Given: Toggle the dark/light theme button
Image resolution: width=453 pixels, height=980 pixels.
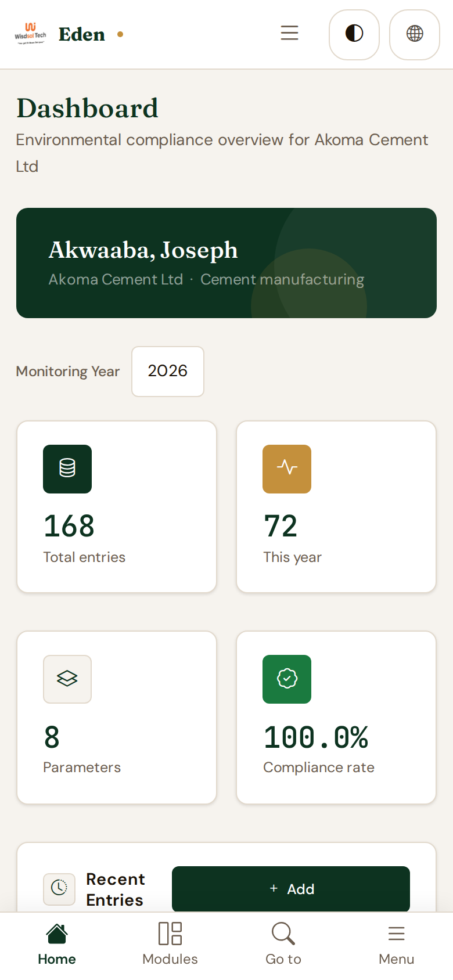Looking at the screenshot, I should (354, 34).
